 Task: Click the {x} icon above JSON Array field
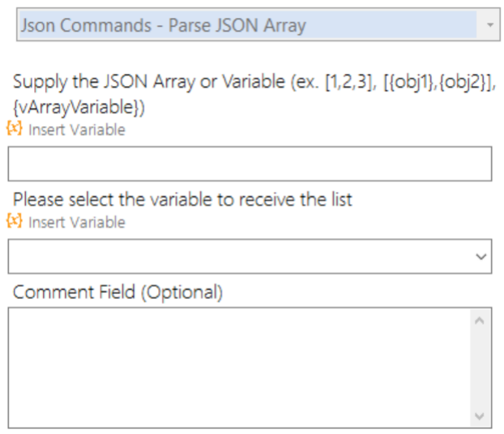click(14, 128)
